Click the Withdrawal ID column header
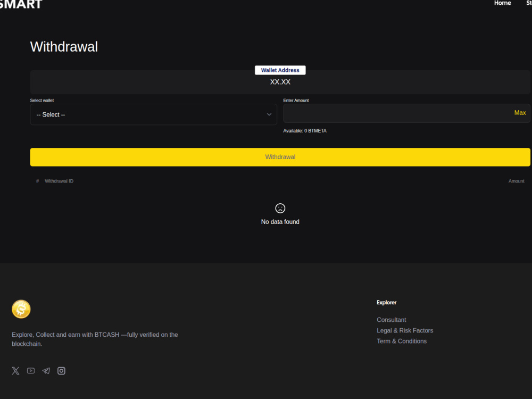This screenshot has width=532, height=399. tap(59, 181)
